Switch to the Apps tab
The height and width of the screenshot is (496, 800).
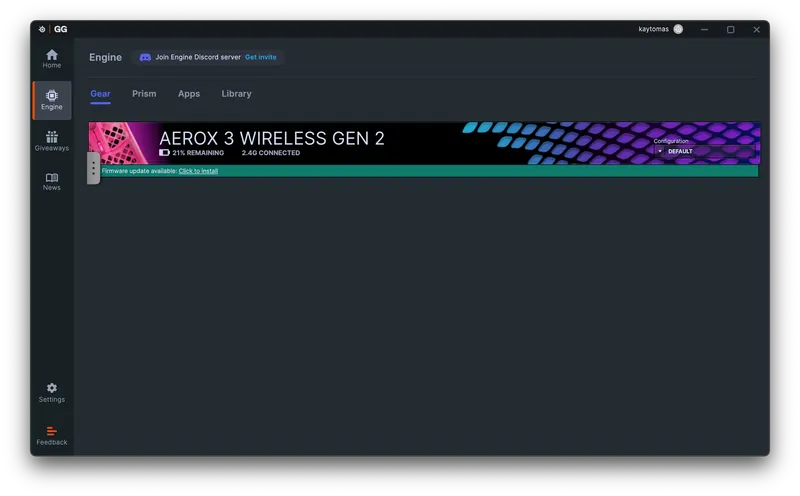189,94
